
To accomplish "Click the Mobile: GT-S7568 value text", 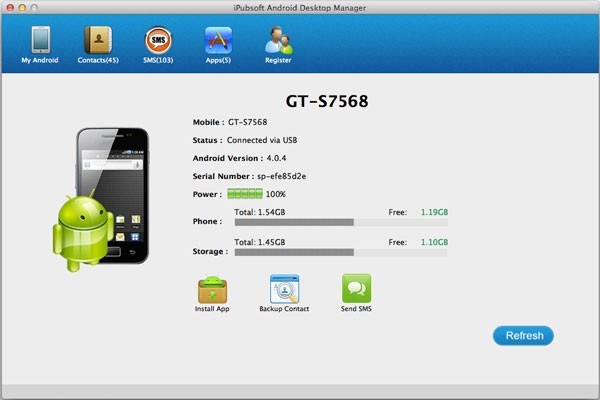I will click(x=248, y=122).
